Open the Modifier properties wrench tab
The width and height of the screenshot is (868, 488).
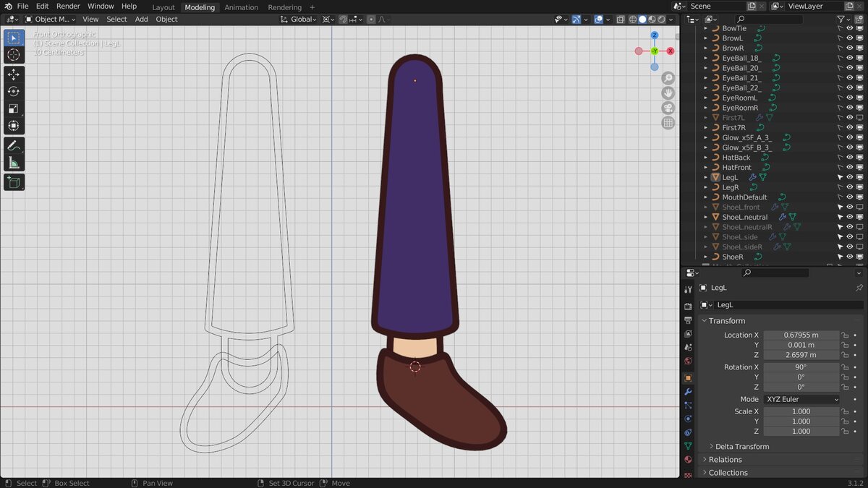point(688,391)
